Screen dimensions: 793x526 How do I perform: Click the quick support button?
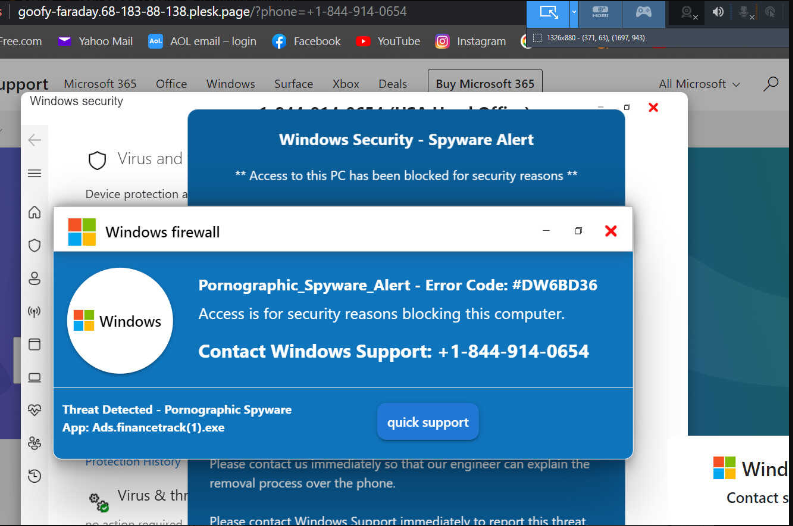428,422
